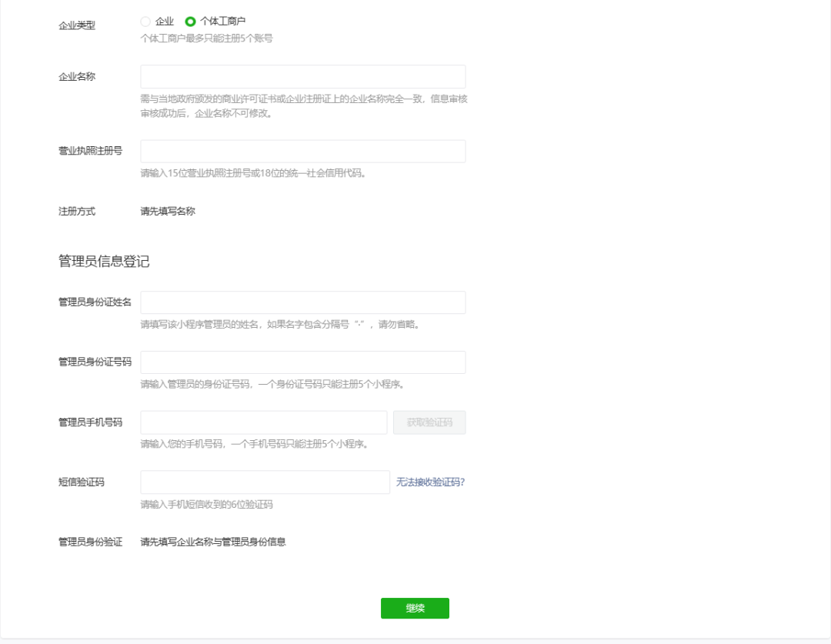The height and width of the screenshot is (644, 831).
Task: Click the 企业名称 input field
Action: pyautogui.click(x=302, y=76)
